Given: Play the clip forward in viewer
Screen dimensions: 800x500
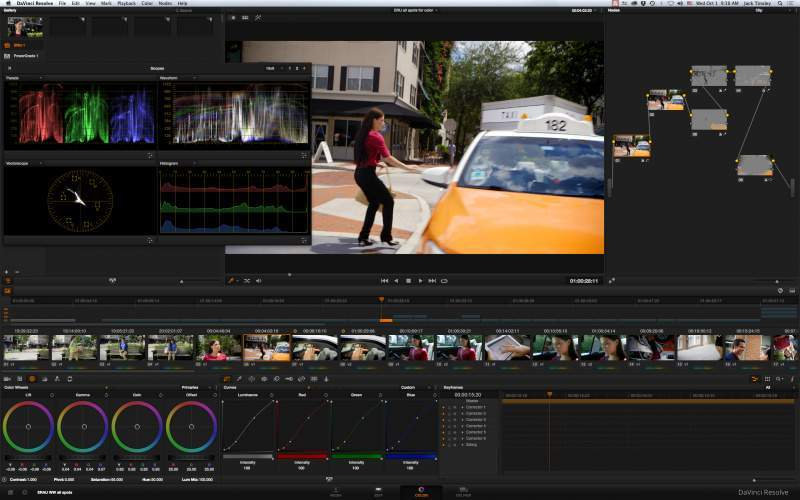Looking at the screenshot, I should 420,281.
